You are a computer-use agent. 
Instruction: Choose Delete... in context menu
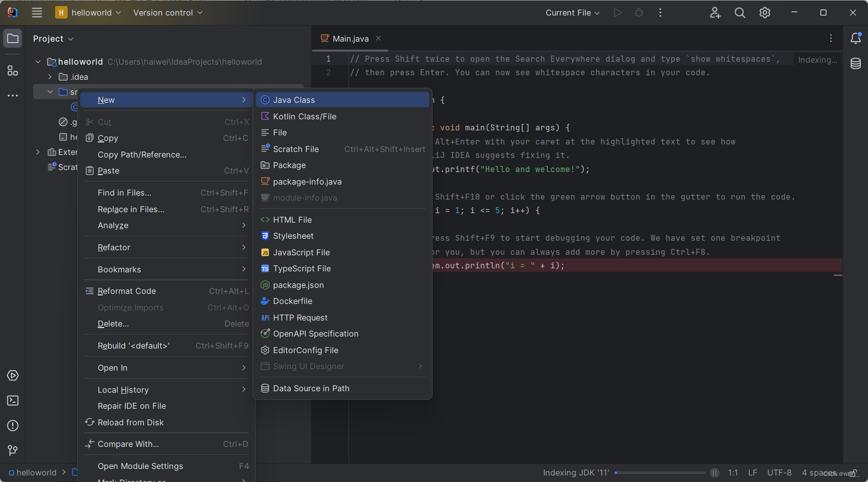pos(166,324)
